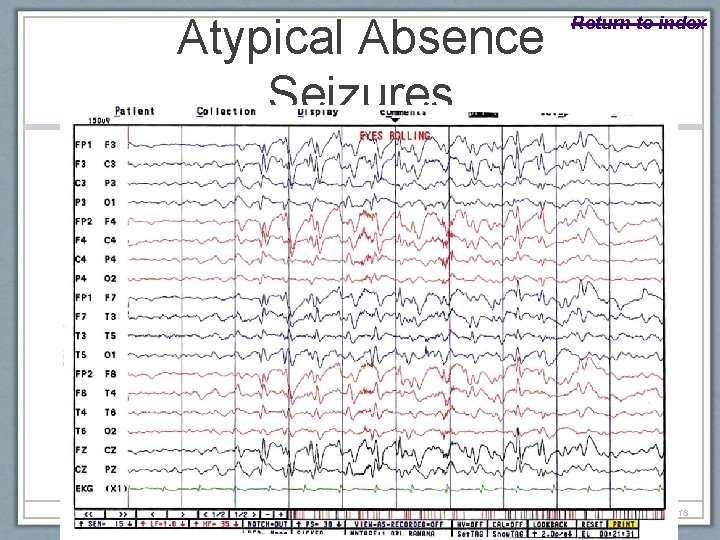Raise high filter with HF up arrow

[196, 524]
